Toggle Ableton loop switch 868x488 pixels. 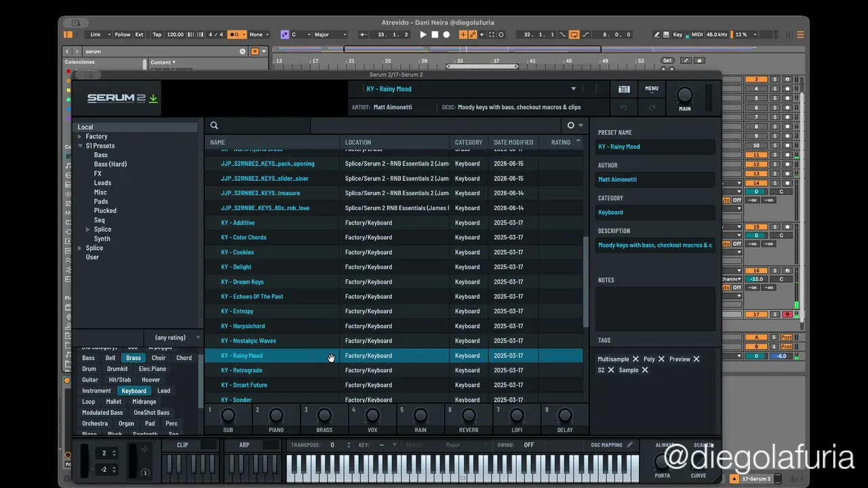[574, 35]
